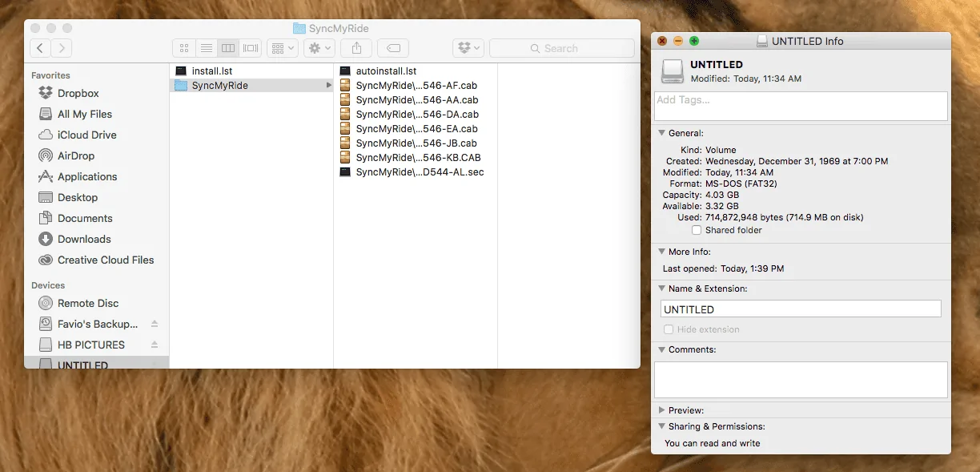Go forward with the Finder forward arrow
Screen dimensions: 980x472
pyautogui.click(x=62, y=48)
